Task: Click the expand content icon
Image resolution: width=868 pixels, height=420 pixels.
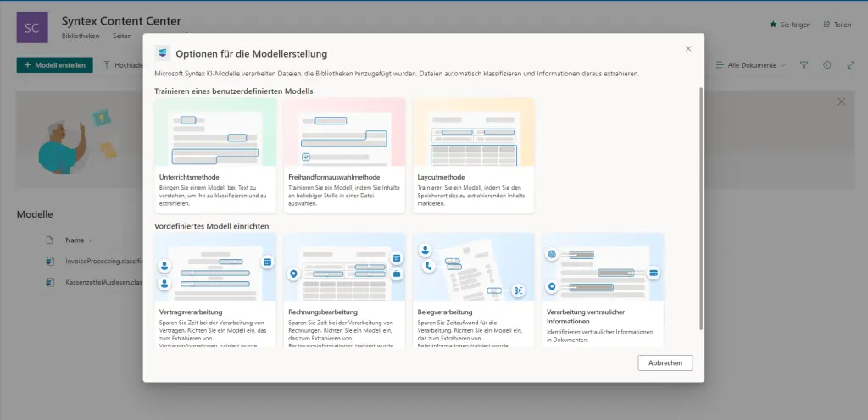Action: [851, 65]
